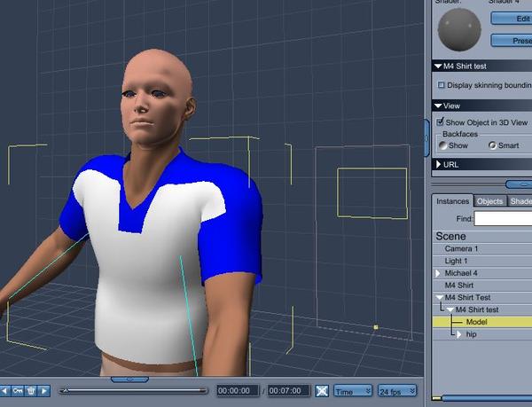Select Camera 1 in the scene tree
Image resolution: width=532 pixels, height=407 pixels.
(482, 248)
